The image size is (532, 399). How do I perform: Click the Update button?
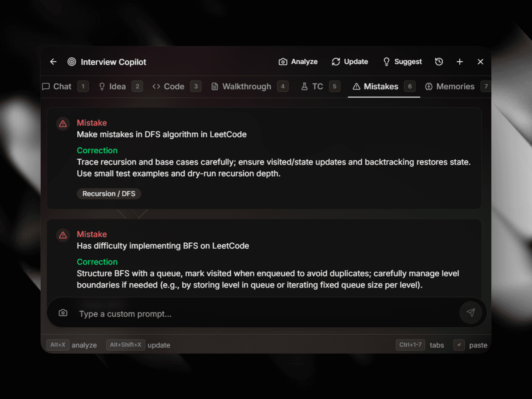coord(350,62)
